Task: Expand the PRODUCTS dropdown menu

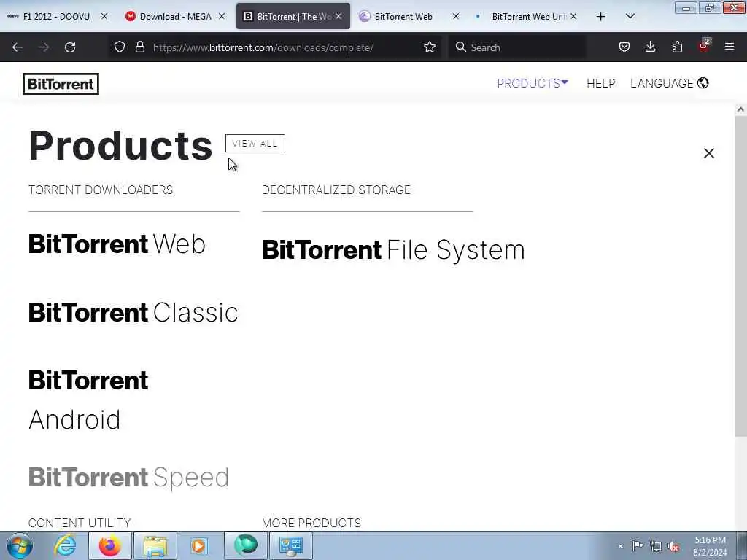Action: pyautogui.click(x=532, y=83)
